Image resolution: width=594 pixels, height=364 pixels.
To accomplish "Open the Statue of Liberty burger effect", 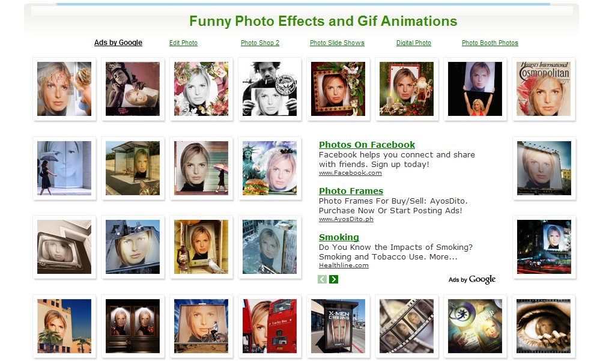I will click(270, 168).
